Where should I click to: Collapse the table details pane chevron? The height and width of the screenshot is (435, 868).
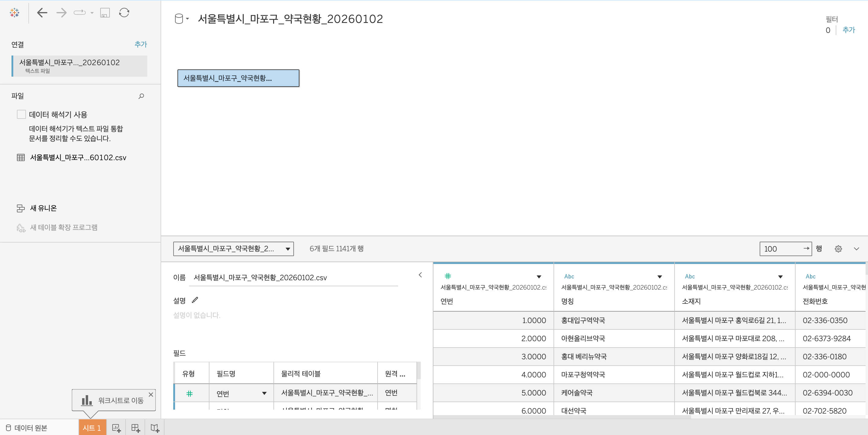tap(420, 275)
